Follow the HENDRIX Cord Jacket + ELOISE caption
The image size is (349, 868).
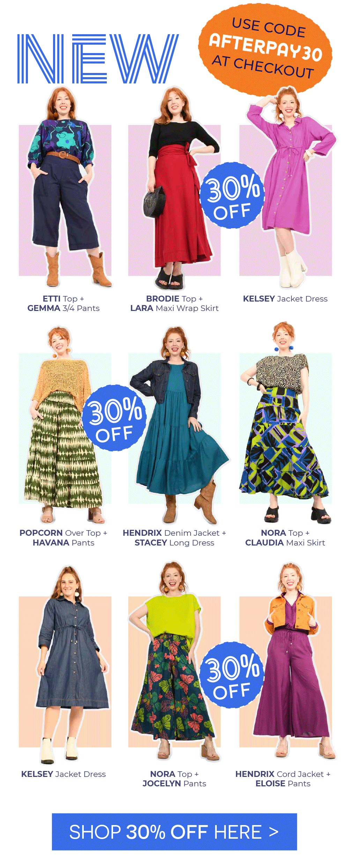click(283, 779)
